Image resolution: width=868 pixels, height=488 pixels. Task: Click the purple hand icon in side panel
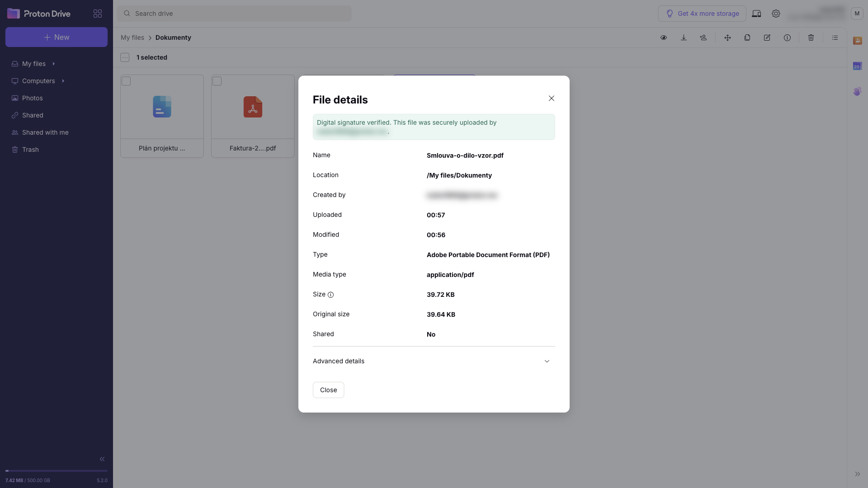[858, 91]
